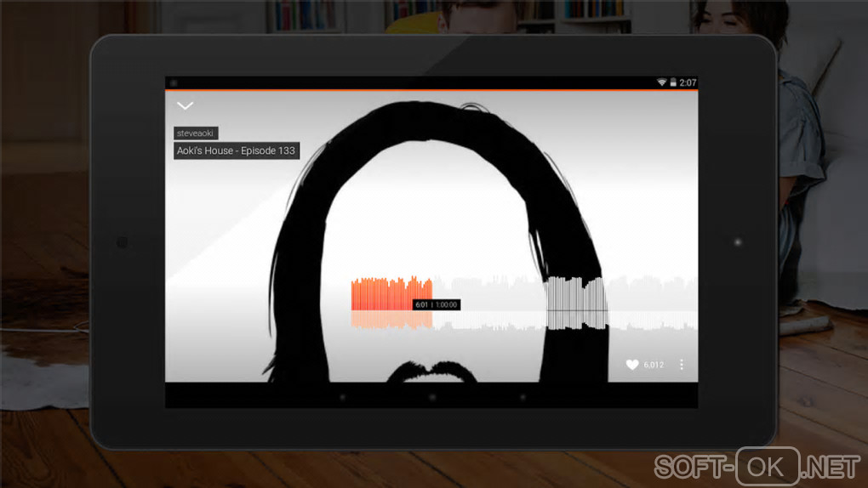Open the steveaoki artist label
This screenshot has height=488, width=868.
tap(196, 133)
